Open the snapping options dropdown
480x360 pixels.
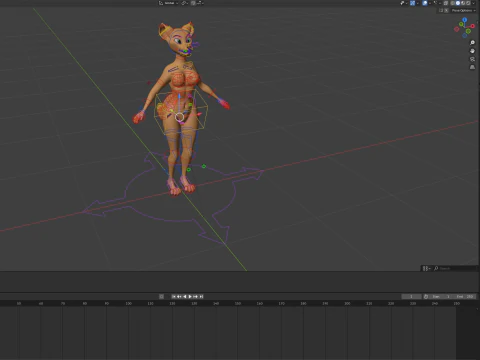point(200,3)
